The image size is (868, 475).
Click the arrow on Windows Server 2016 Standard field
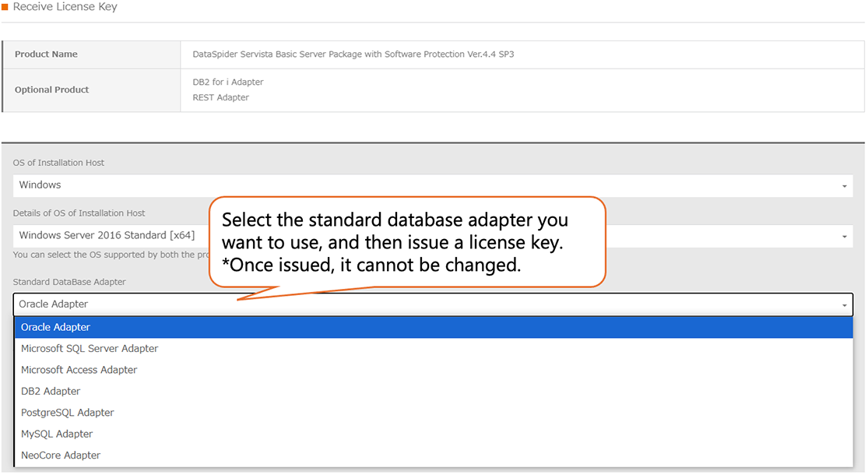click(x=844, y=236)
